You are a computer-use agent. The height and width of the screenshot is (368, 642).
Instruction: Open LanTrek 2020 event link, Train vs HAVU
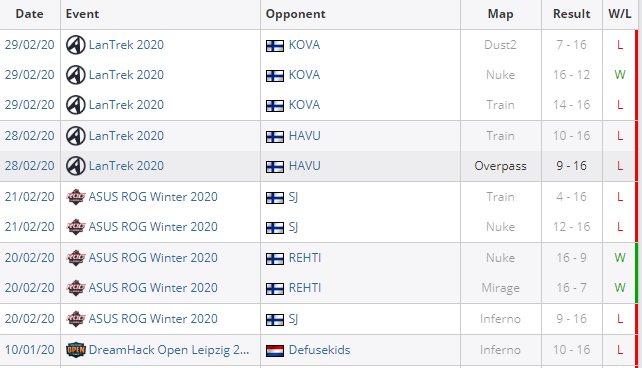point(126,136)
